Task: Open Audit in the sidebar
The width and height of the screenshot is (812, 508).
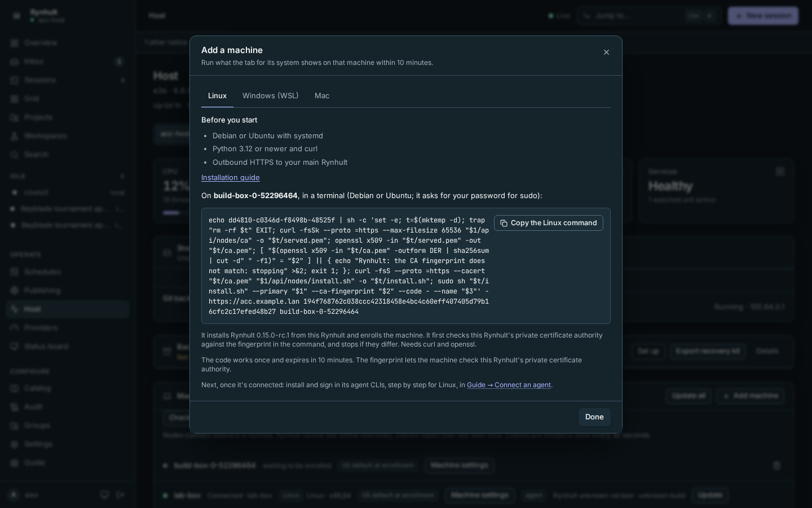Action: click(68, 407)
